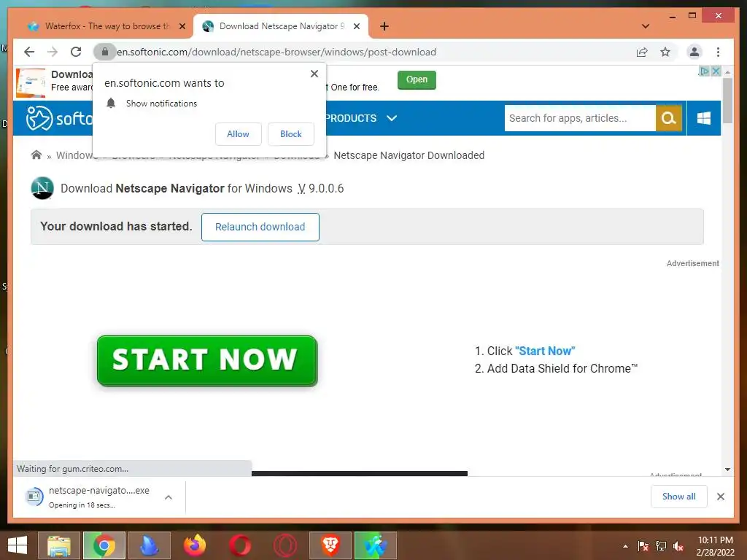Open a new tab with plus button
747x560 pixels.
click(x=384, y=26)
